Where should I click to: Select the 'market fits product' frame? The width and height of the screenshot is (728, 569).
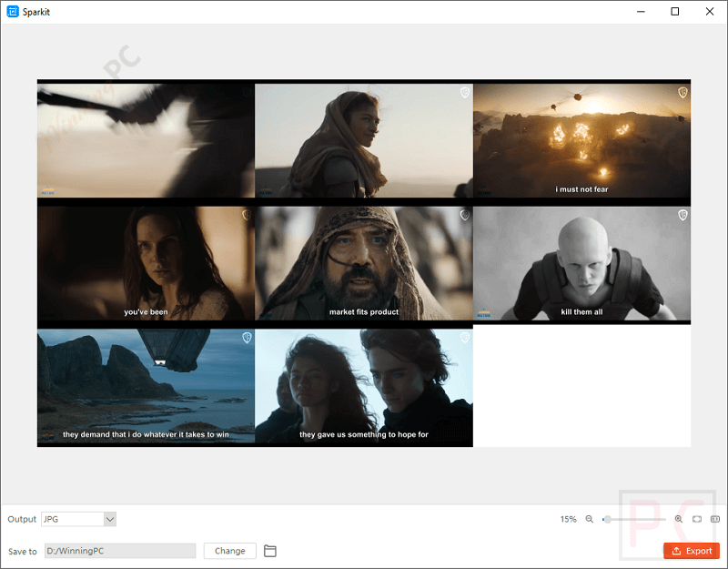point(364,263)
